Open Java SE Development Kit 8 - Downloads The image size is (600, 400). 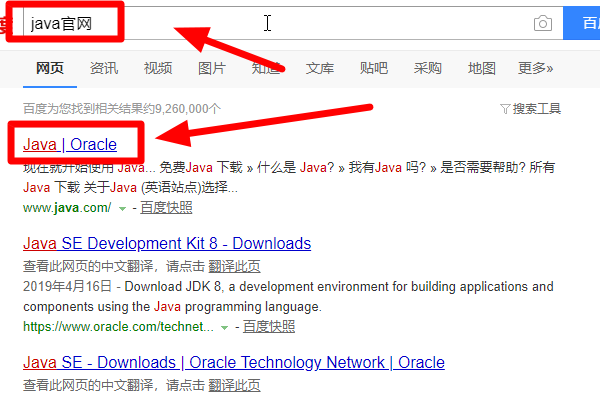166,243
